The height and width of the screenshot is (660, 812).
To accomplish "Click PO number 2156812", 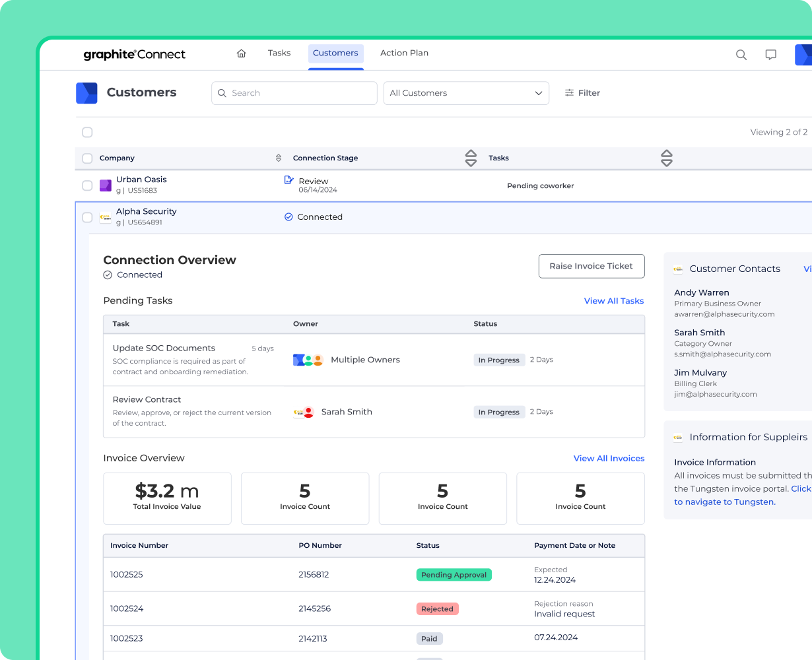I will click(x=314, y=575).
